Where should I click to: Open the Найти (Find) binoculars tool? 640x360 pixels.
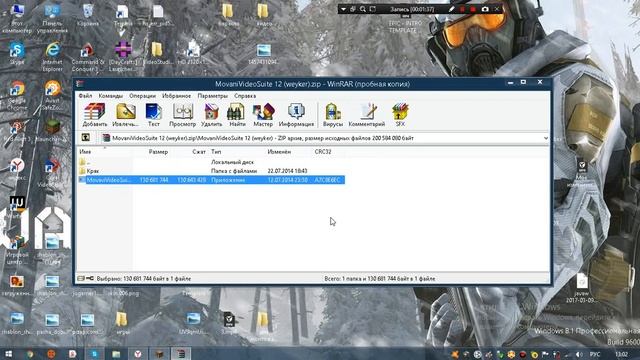click(237, 115)
